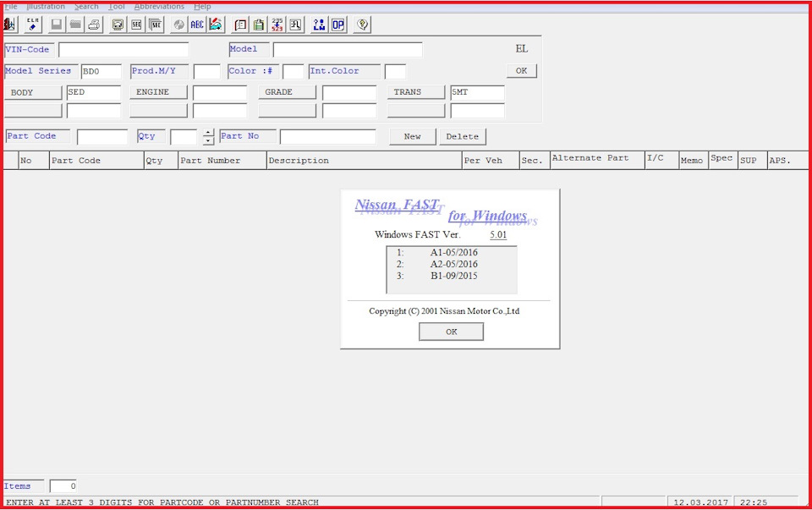The height and width of the screenshot is (510, 812).
Task: Open the Search menu
Action: pos(86,7)
